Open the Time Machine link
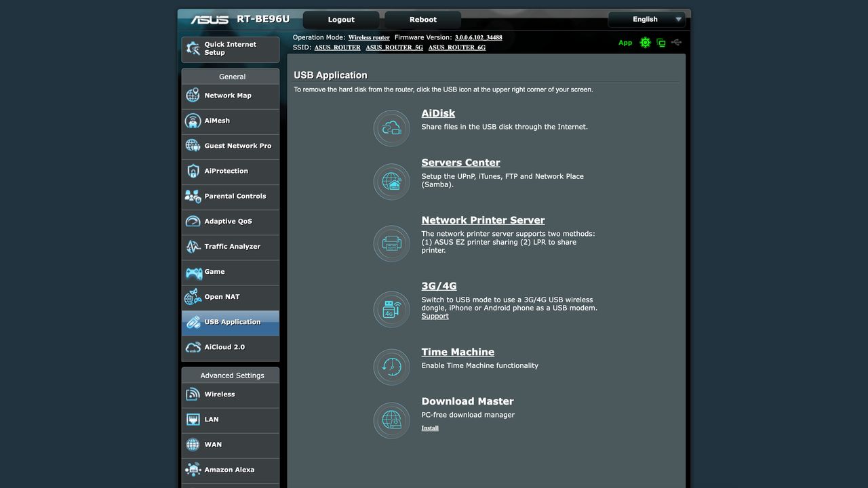The width and height of the screenshot is (868, 488). 458,352
